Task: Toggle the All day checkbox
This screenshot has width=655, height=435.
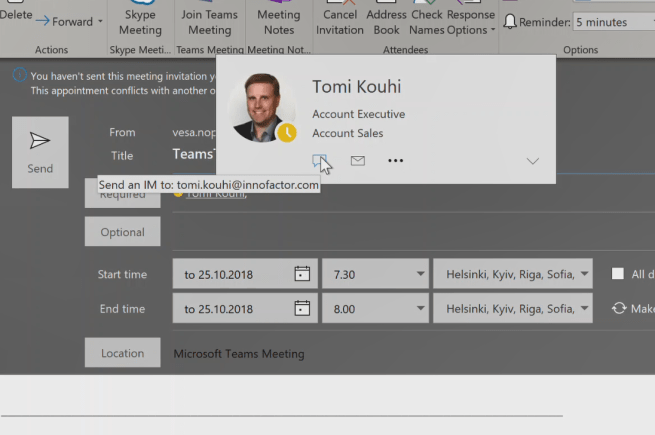Action: pyautogui.click(x=618, y=274)
